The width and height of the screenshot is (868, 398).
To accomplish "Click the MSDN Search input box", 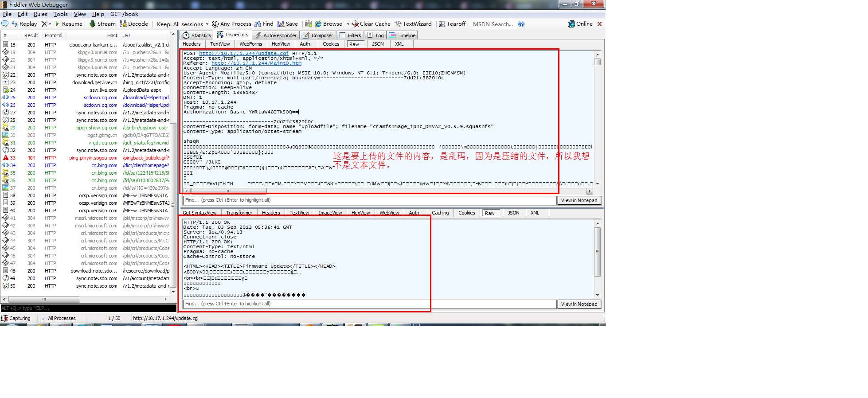I will coord(493,24).
